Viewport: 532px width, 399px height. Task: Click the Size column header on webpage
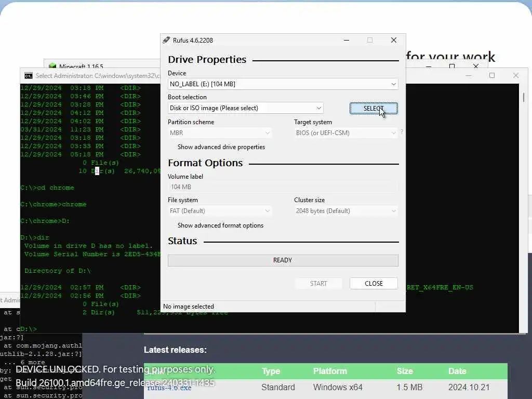[x=405, y=371]
